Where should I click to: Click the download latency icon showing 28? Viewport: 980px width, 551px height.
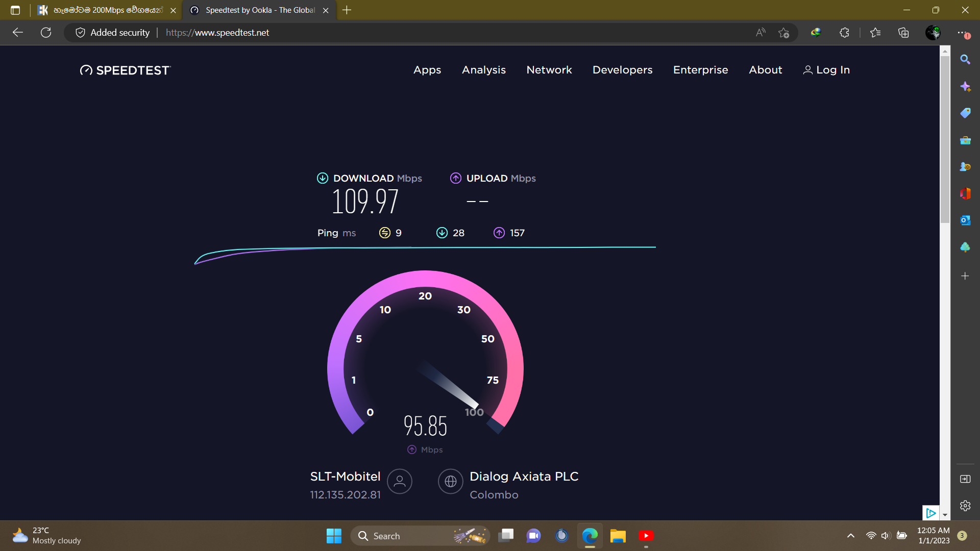pos(442,233)
